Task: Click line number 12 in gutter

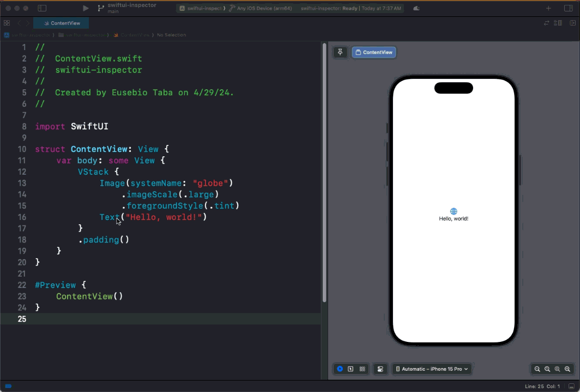Action: point(22,172)
